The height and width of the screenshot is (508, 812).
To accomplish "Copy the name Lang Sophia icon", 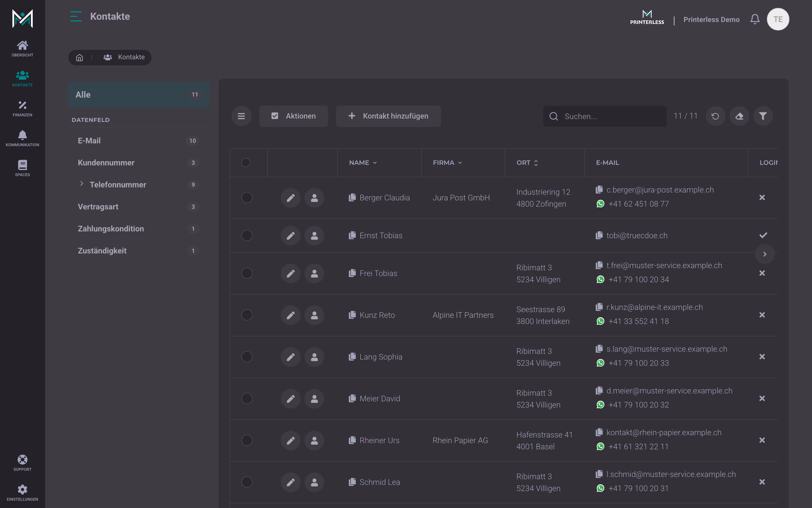I will (x=352, y=356).
